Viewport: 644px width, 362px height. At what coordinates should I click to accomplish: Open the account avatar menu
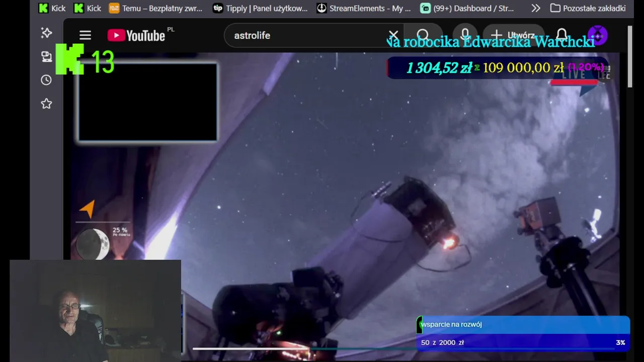598,35
